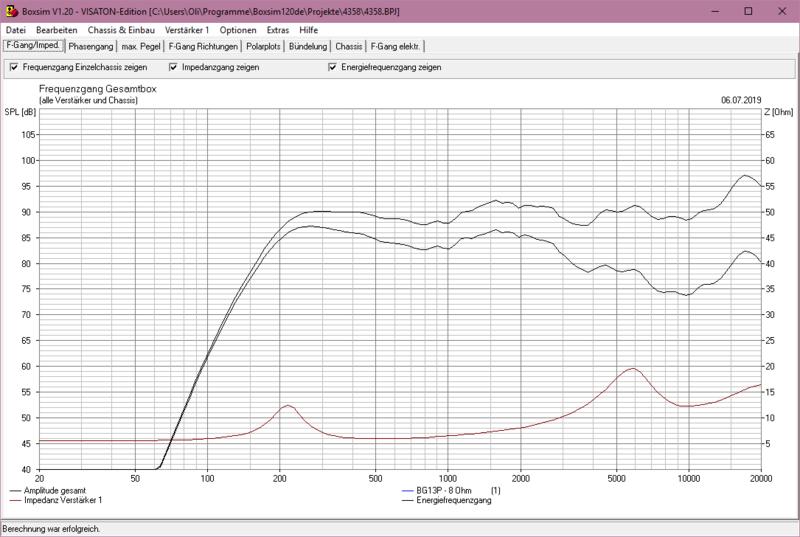800x537 pixels.
Task: Open the Verstärker 1 menu
Action: pyautogui.click(x=187, y=30)
